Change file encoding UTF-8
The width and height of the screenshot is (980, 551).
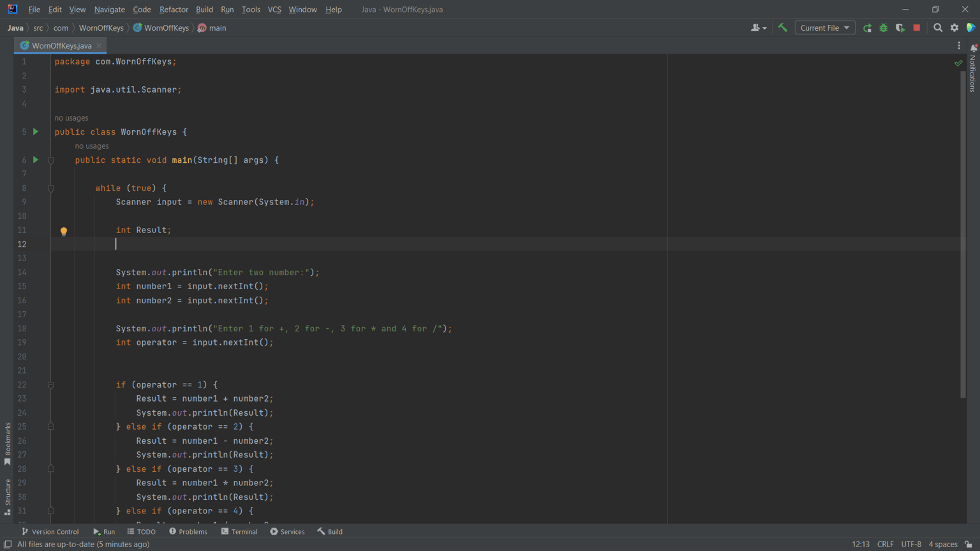pos(911,545)
